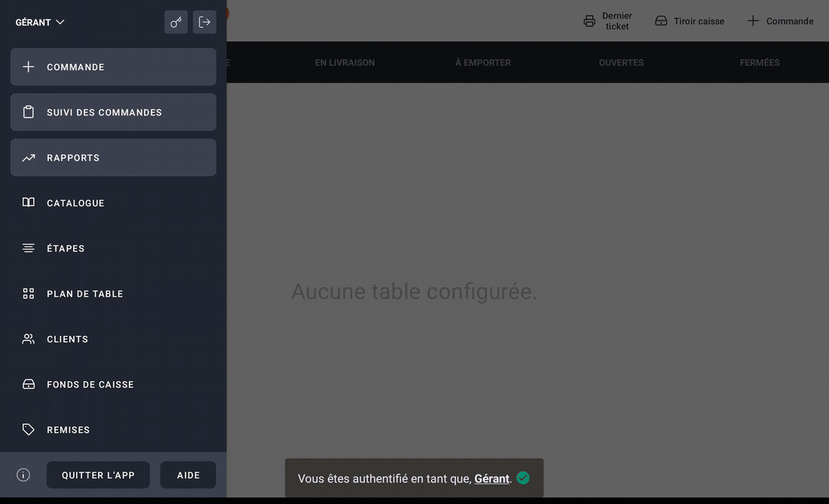Image resolution: width=829 pixels, height=504 pixels.
Task: Open the Catalogue menu entry
Action: click(x=113, y=203)
